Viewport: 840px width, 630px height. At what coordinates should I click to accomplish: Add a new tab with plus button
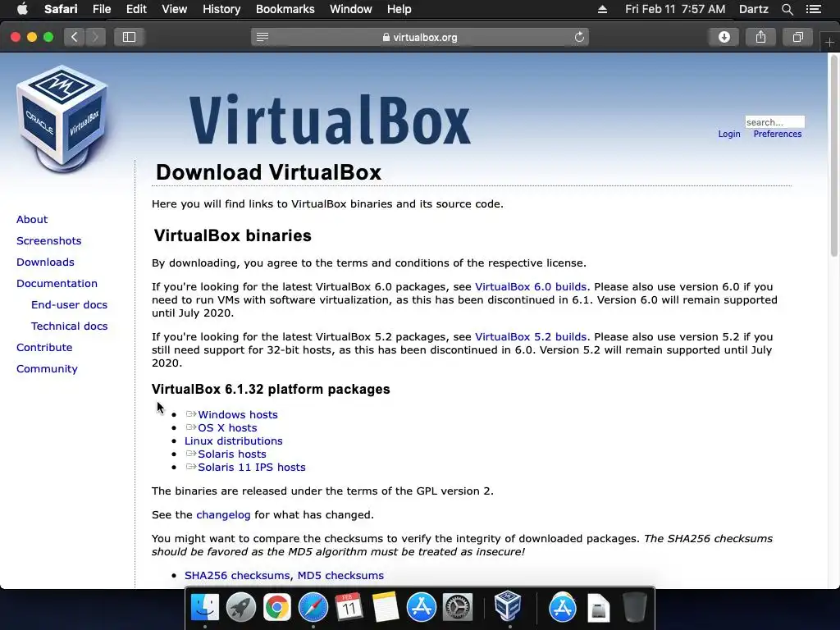(830, 42)
